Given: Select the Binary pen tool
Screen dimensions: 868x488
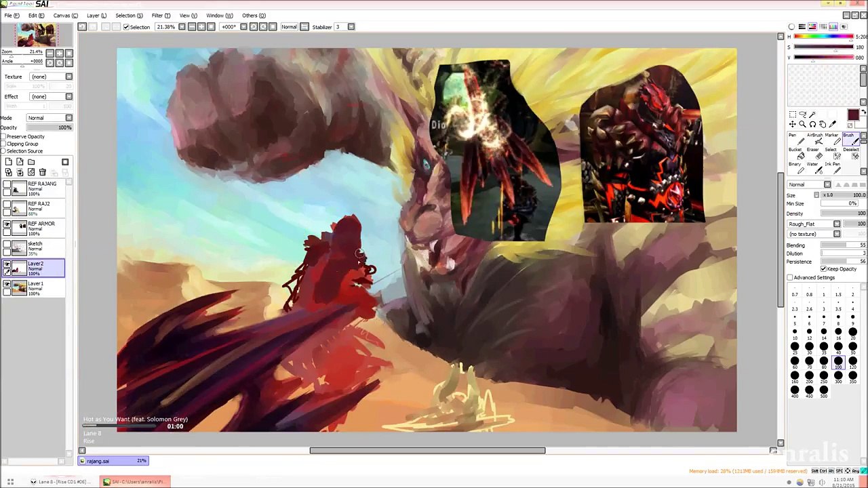Looking at the screenshot, I should [x=796, y=167].
